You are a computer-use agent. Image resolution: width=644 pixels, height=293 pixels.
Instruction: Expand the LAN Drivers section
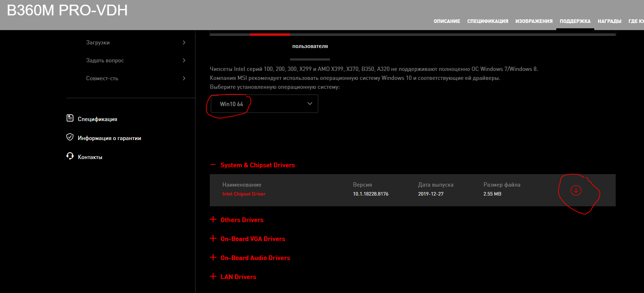point(213,277)
